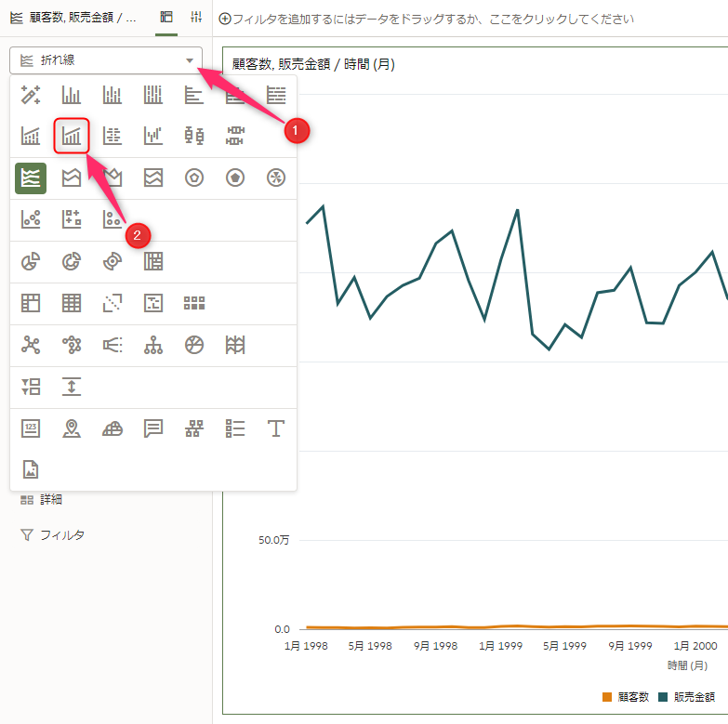Click the 50.0万 y-axis label

274,540
